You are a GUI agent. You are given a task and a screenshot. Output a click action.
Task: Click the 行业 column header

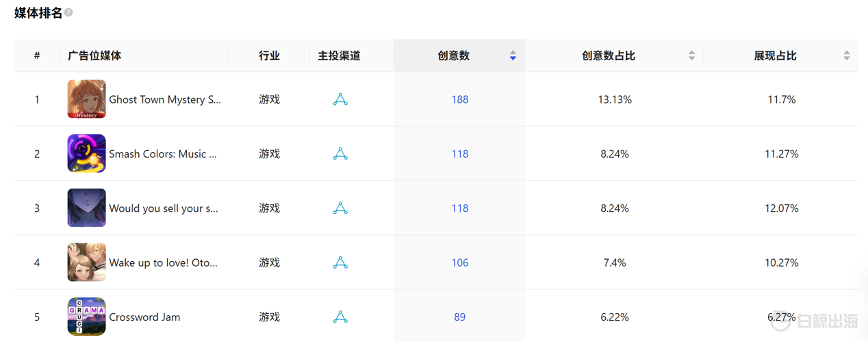point(270,56)
